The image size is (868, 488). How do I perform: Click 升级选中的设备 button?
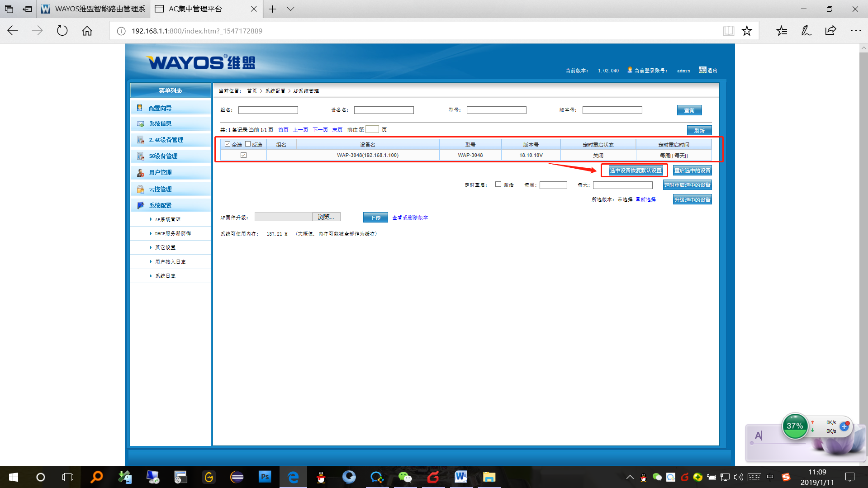click(x=692, y=199)
